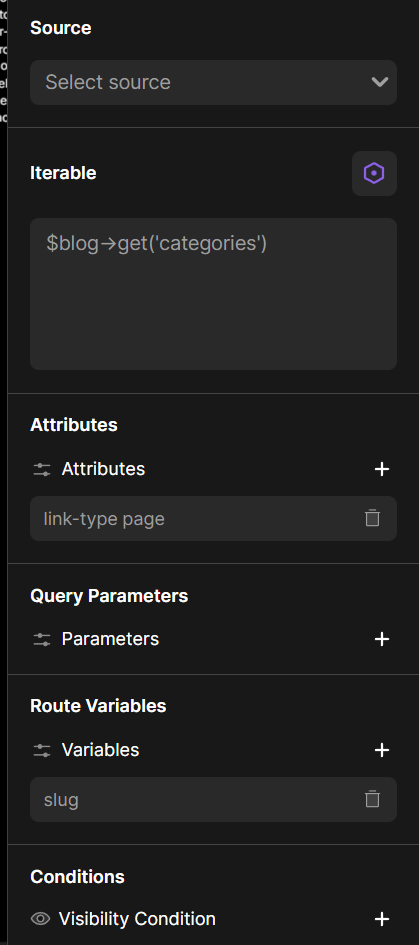Add a new query parameter
The width and height of the screenshot is (419, 945).
point(382,639)
